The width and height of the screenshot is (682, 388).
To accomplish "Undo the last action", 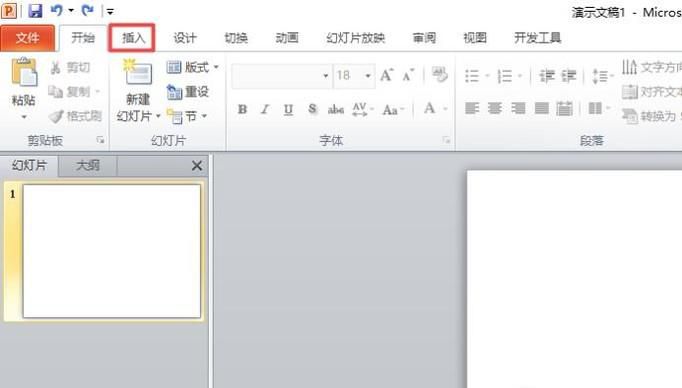I will (x=57, y=10).
